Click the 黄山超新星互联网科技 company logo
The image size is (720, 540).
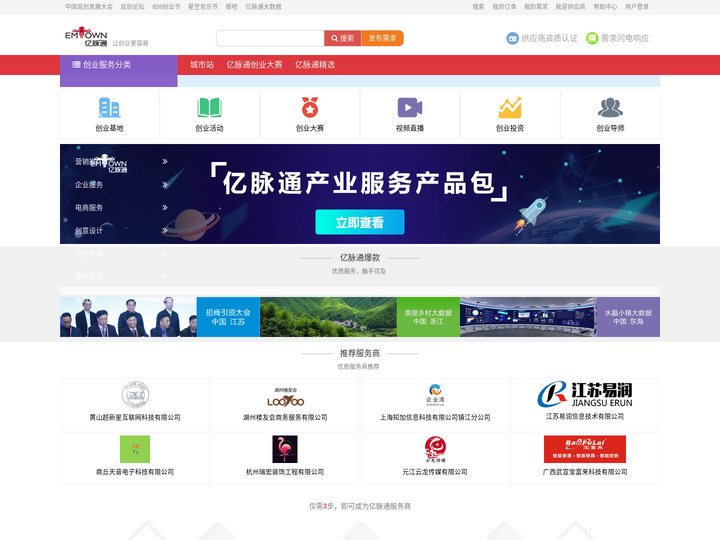(135, 394)
